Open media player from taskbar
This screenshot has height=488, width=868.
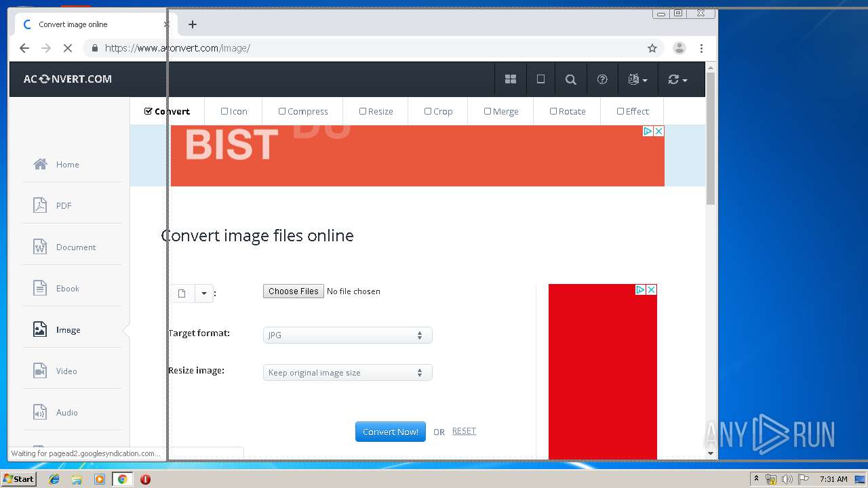100,479
